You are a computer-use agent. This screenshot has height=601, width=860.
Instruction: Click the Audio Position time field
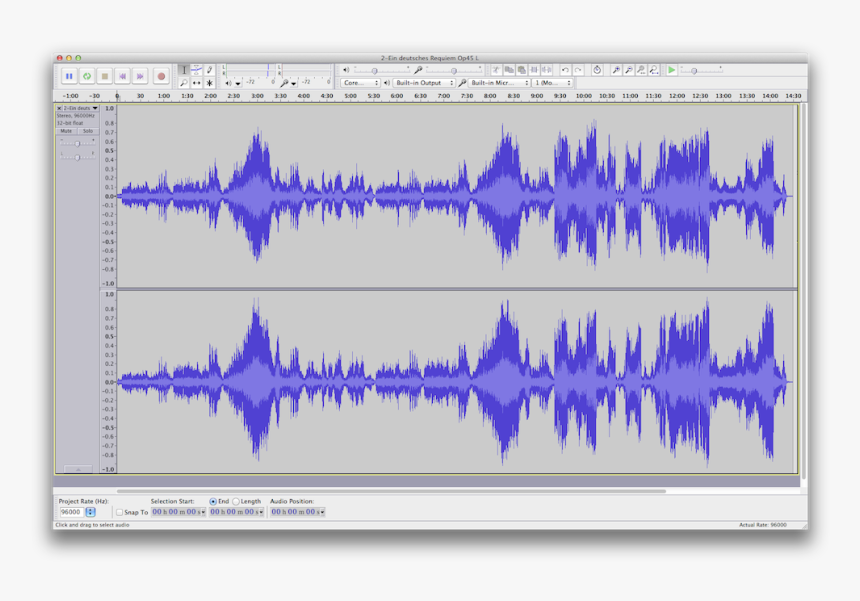[x=298, y=512]
